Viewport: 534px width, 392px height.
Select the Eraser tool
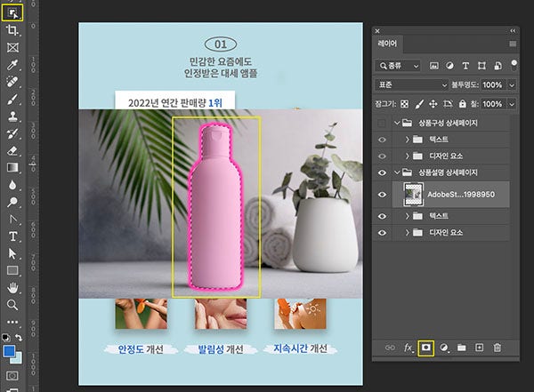click(x=12, y=150)
